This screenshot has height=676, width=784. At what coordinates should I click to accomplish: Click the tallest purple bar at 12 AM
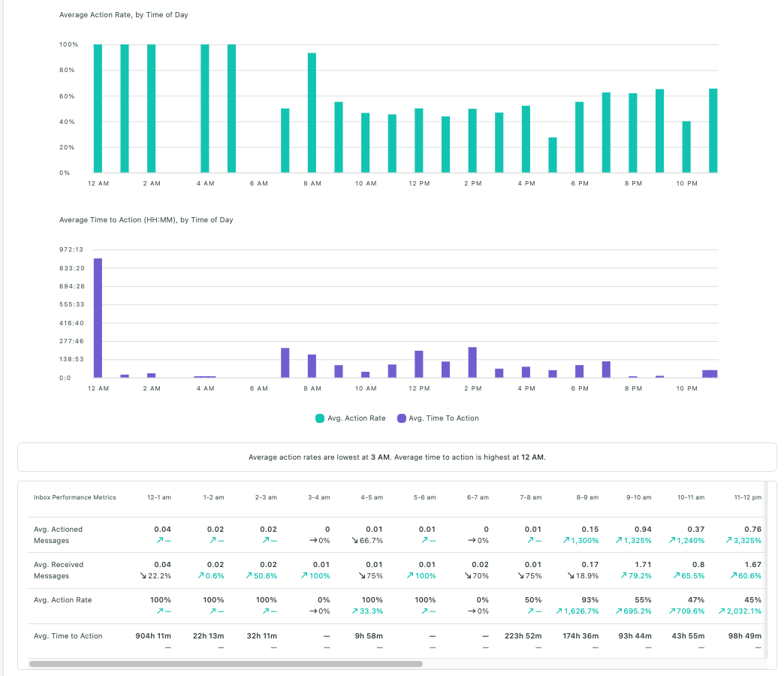click(96, 315)
